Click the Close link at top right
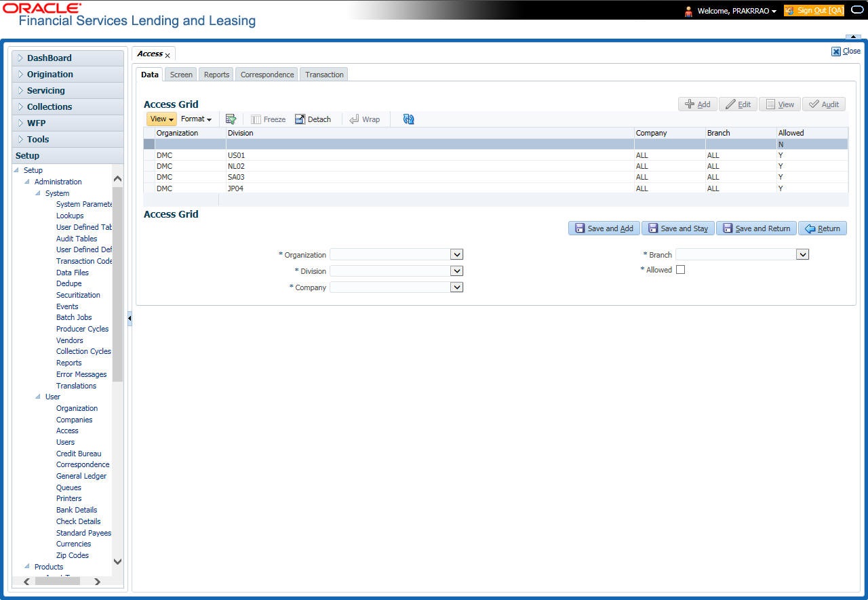The image size is (868, 600). pos(846,51)
